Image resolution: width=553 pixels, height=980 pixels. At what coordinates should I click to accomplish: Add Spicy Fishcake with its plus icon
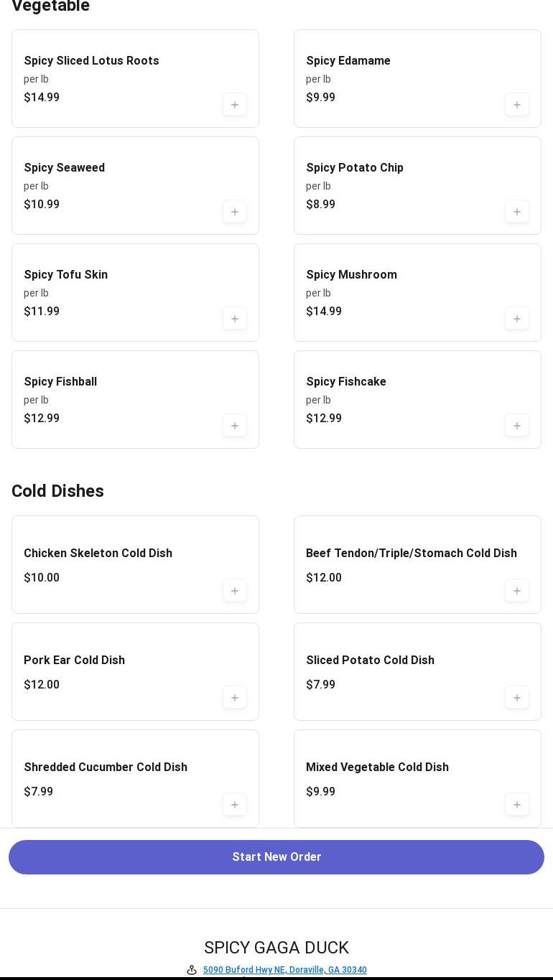pyautogui.click(x=517, y=426)
